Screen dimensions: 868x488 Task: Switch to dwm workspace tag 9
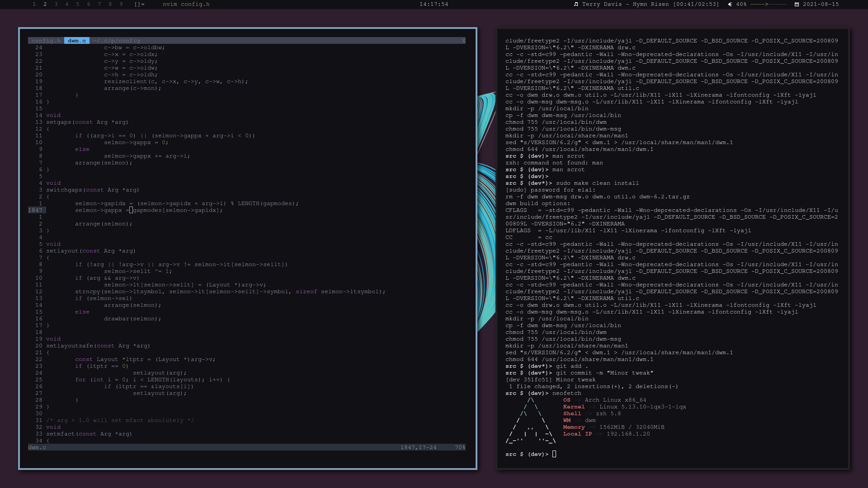[121, 4]
